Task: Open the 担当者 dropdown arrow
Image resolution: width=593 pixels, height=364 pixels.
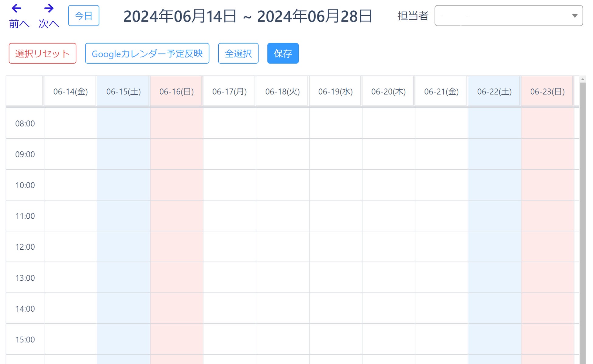Action: (574, 16)
